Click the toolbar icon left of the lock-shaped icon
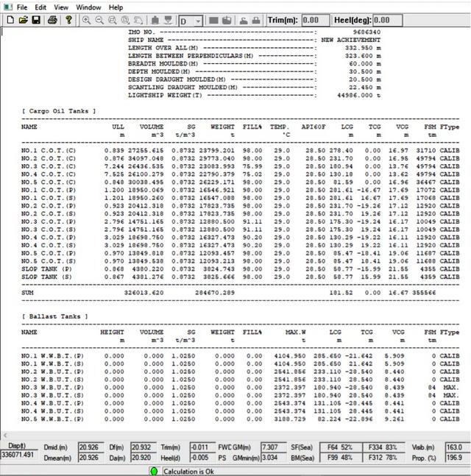This screenshot has width=471, height=476. click(x=244, y=21)
